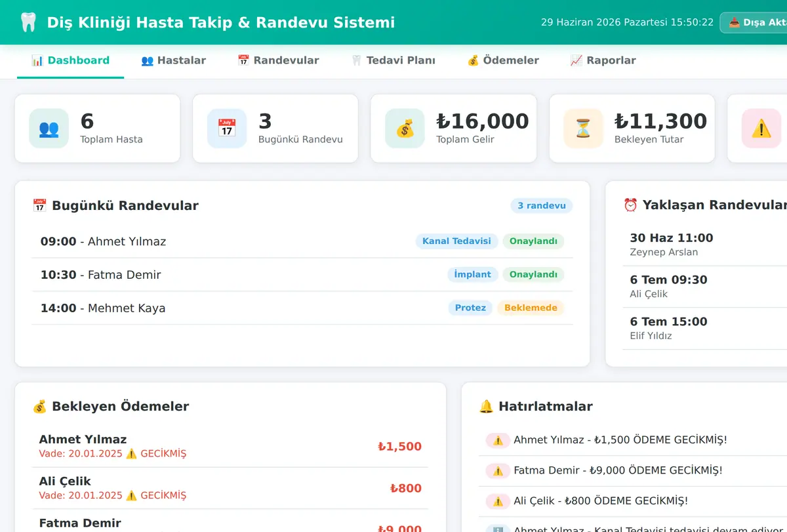This screenshot has width=787, height=532.
Task: Go to the Tedavi Planı tab
Action: click(393, 60)
